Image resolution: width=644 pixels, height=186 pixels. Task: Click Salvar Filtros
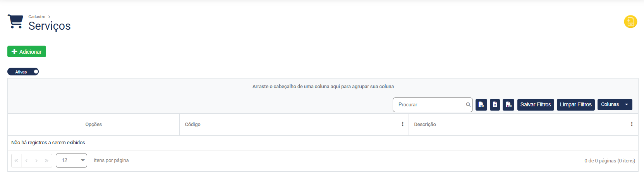tap(536, 105)
